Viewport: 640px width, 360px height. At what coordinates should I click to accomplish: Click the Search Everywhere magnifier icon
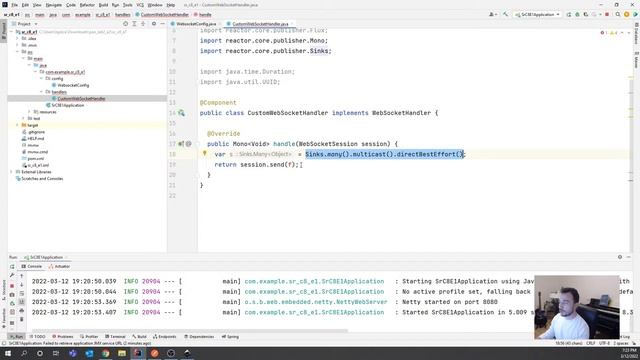point(618,14)
